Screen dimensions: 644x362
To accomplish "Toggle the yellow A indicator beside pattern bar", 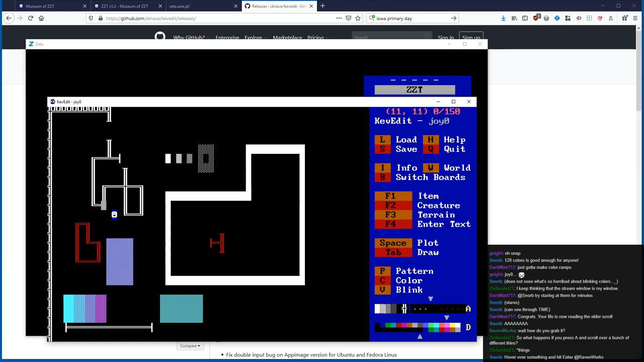I will click(468, 309).
